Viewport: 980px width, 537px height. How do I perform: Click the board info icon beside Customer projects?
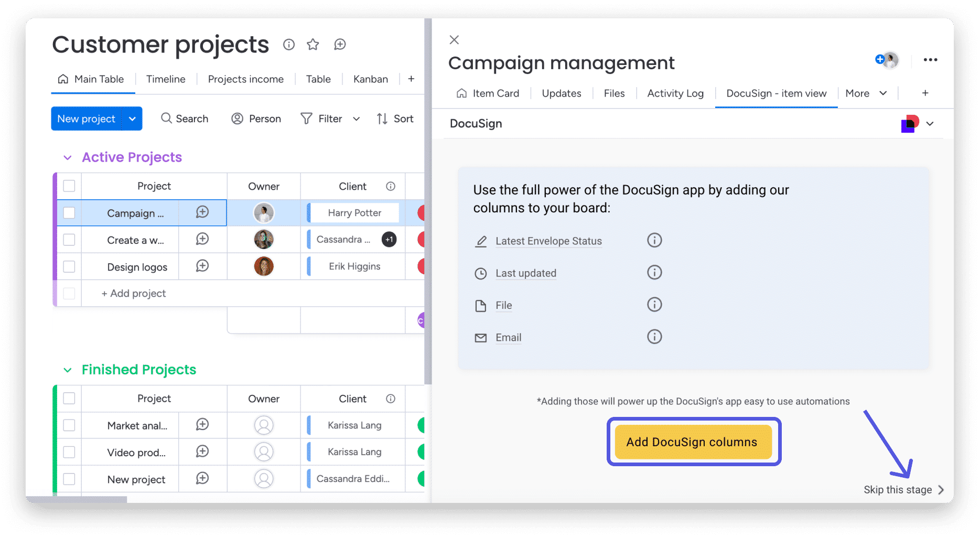(x=289, y=45)
